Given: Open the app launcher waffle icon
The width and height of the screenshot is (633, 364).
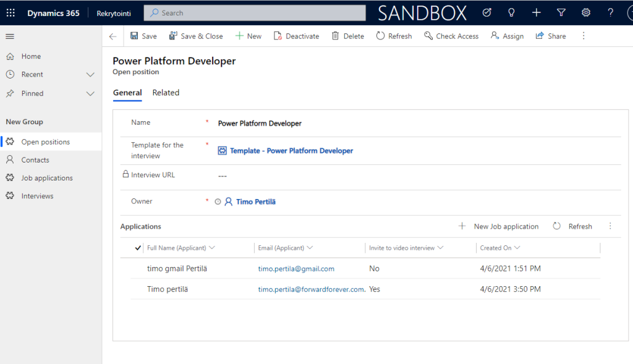Looking at the screenshot, I should pos(11,13).
